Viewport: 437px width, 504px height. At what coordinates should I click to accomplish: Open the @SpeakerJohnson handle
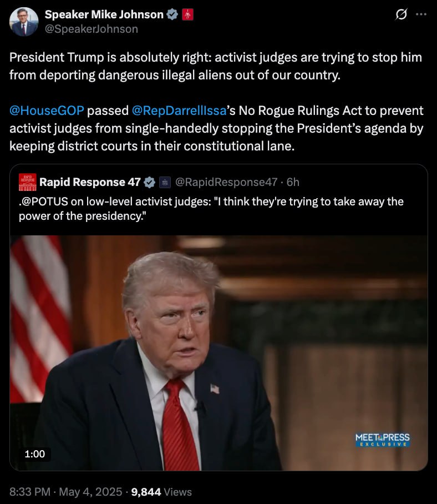(x=92, y=29)
